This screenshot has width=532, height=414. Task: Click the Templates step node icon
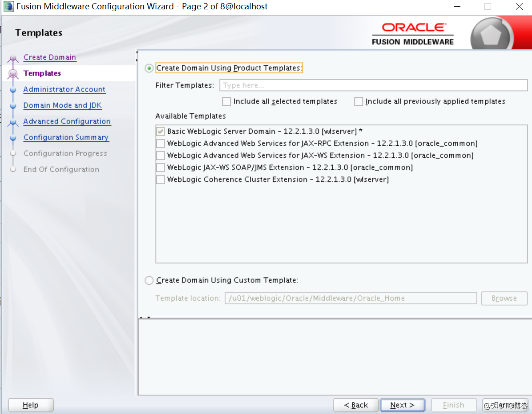point(13,73)
